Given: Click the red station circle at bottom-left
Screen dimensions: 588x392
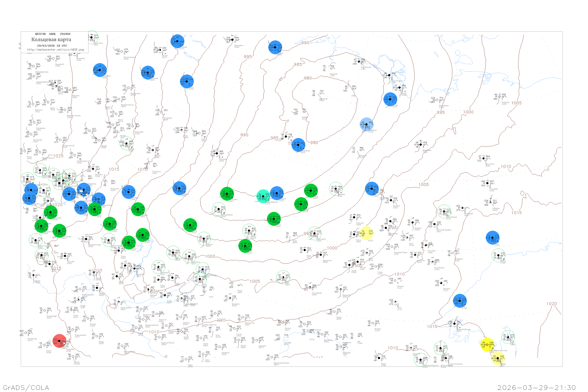Looking at the screenshot, I should click(60, 341).
